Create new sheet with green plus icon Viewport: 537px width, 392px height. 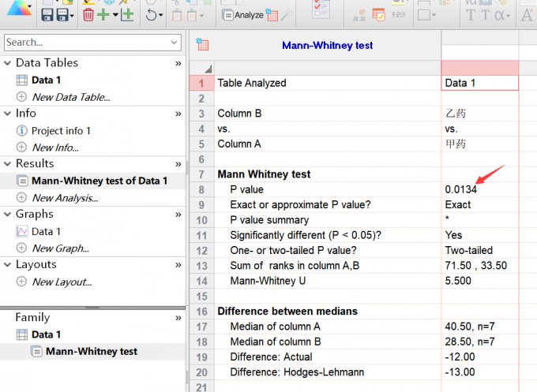[103, 15]
